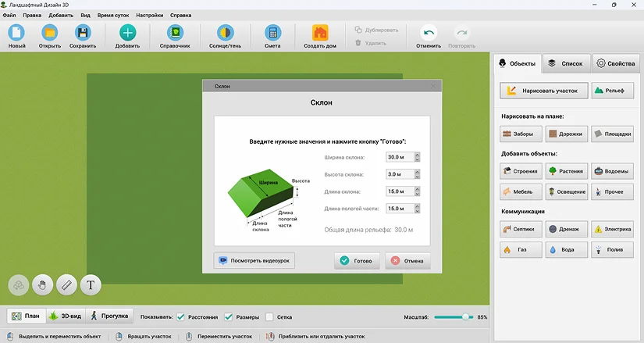Increase Ширина склона with up arrow
The height and width of the screenshot is (343, 644).
[x=418, y=155]
